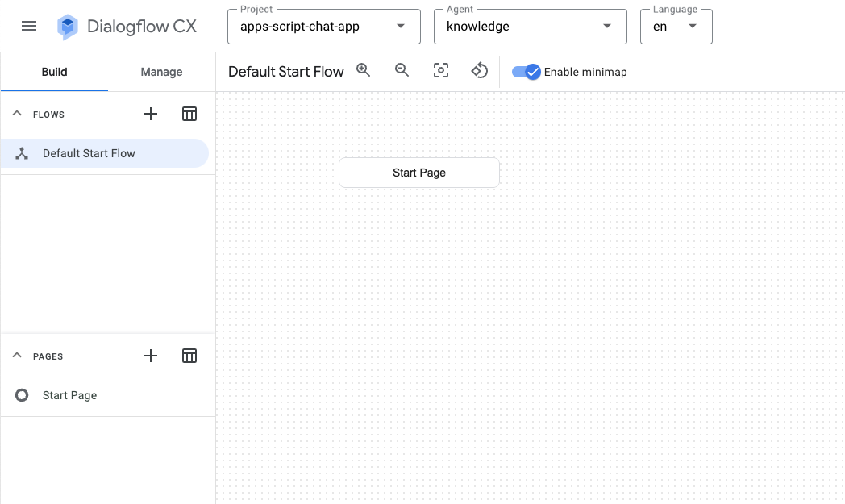Open the Language dropdown

[676, 27]
